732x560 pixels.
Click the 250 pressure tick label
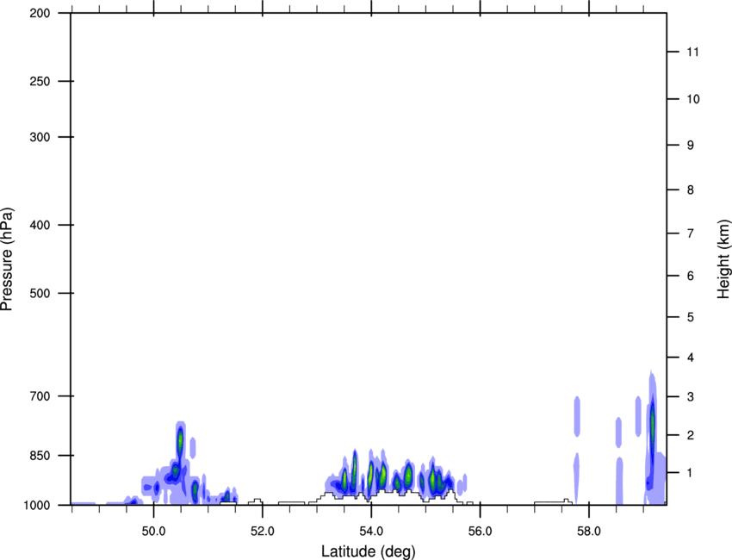(40, 81)
